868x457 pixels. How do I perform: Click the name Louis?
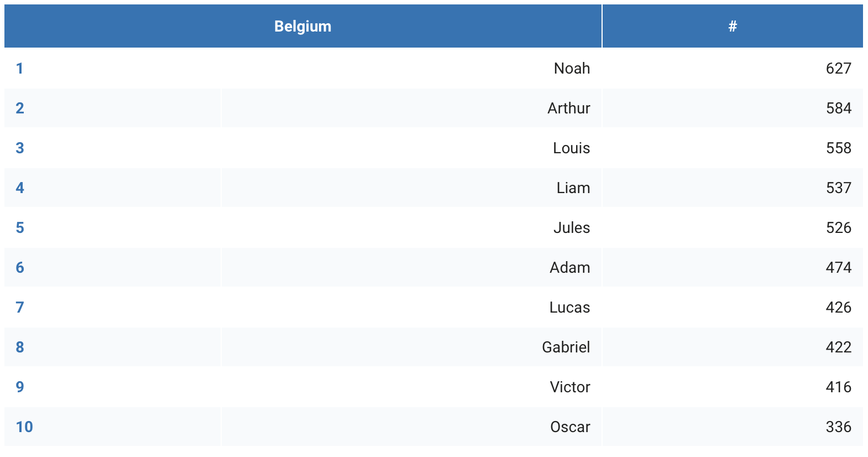point(571,148)
